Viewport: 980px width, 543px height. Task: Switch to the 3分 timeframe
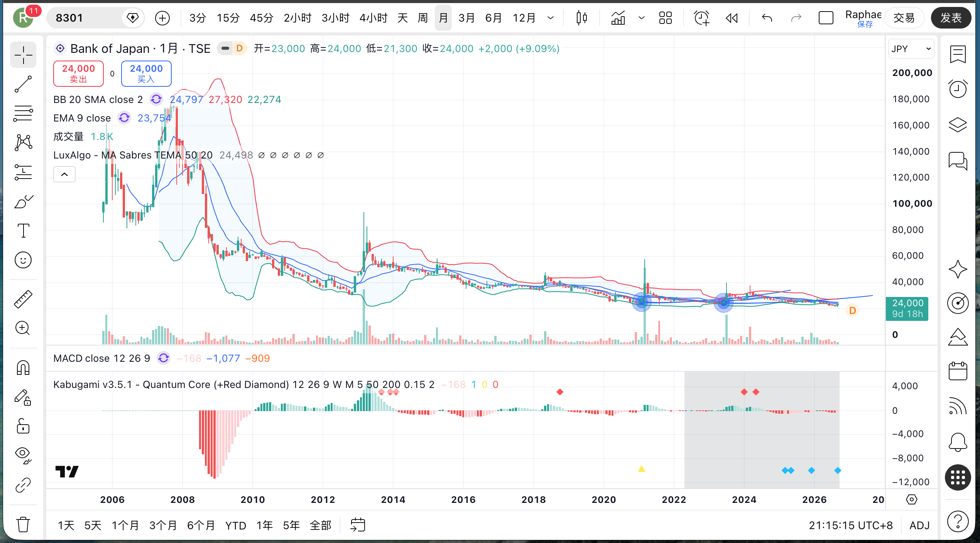coord(198,18)
